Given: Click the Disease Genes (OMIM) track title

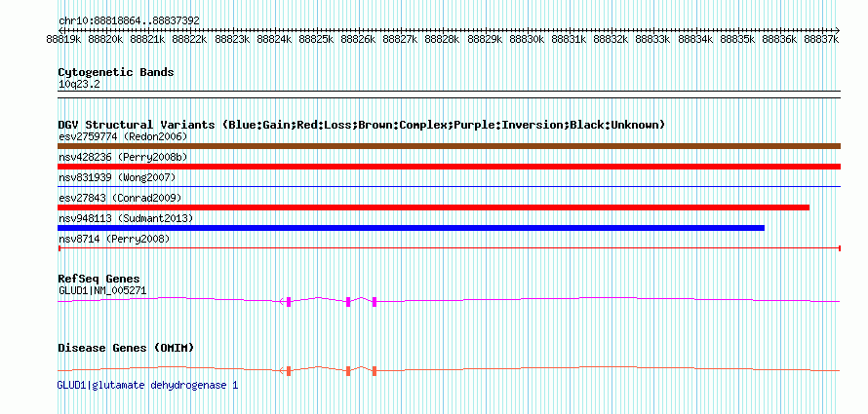Looking at the screenshot, I should click(x=126, y=348).
